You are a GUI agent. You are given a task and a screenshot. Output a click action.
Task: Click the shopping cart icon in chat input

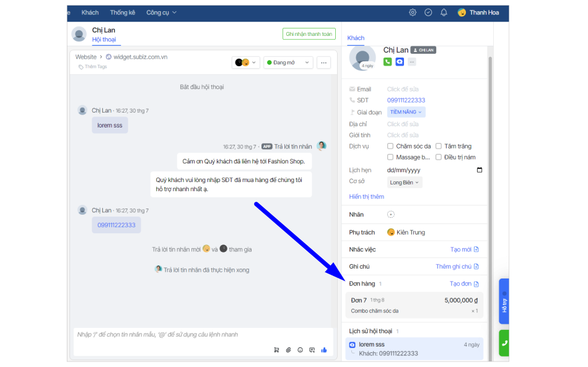click(x=276, y=350)
